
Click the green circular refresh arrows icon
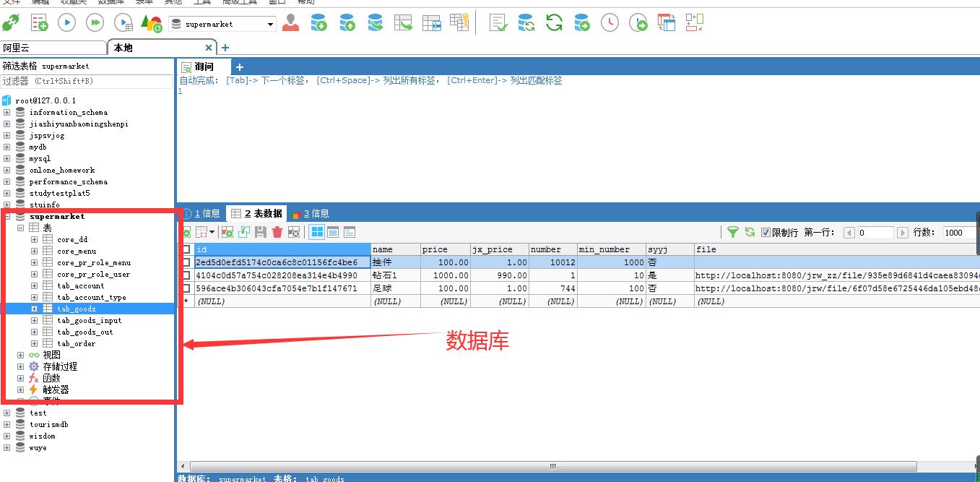click(554, 23)
